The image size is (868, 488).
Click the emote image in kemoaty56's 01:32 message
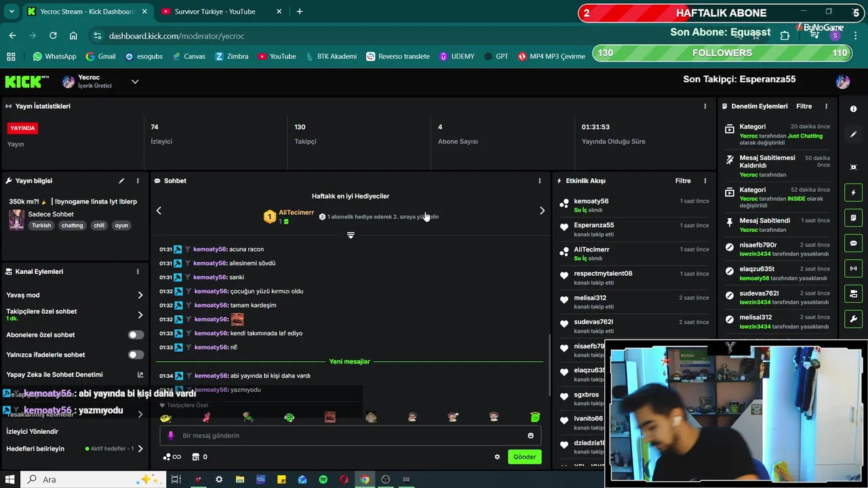tap(237, 319)
